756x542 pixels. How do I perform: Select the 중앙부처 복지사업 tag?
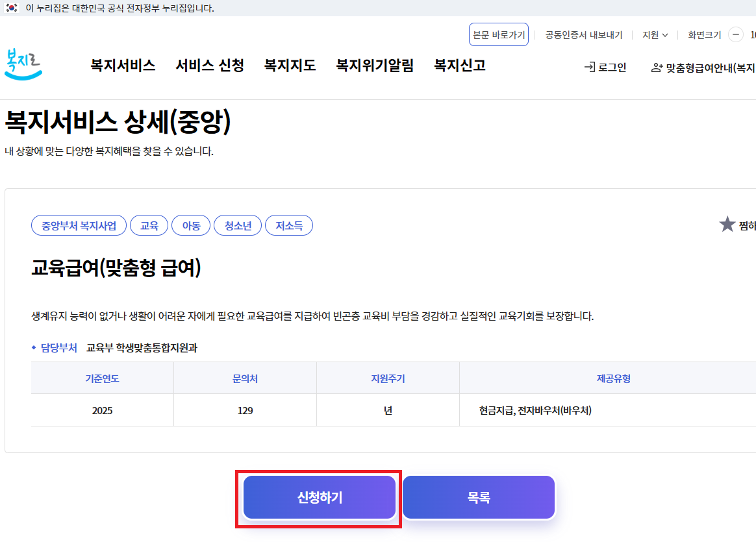coord(79,225)
